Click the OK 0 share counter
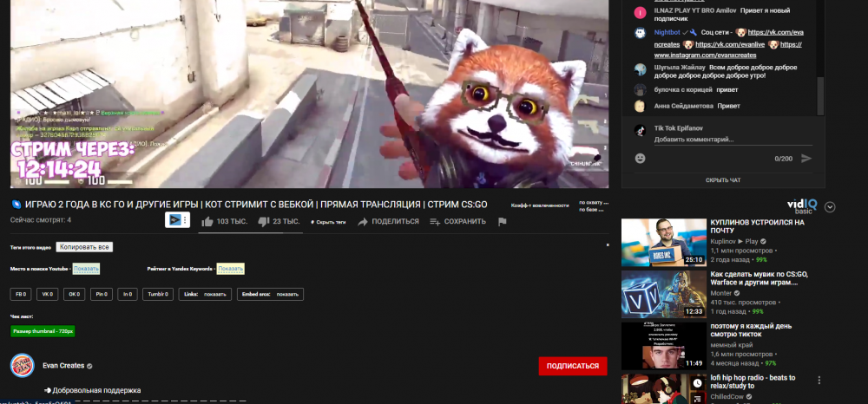 (74, 294)
